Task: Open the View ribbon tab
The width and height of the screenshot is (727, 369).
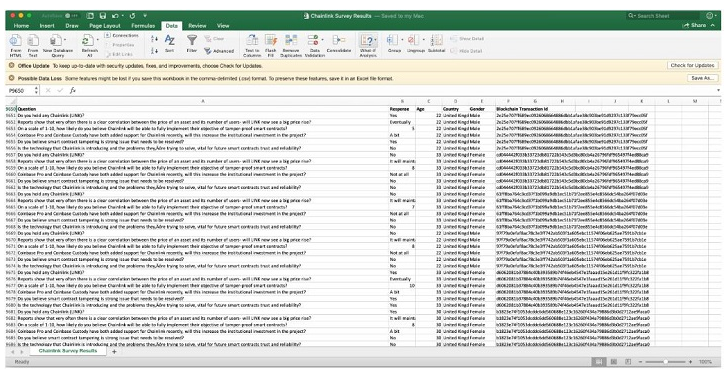Action: (x=223, y=26)
